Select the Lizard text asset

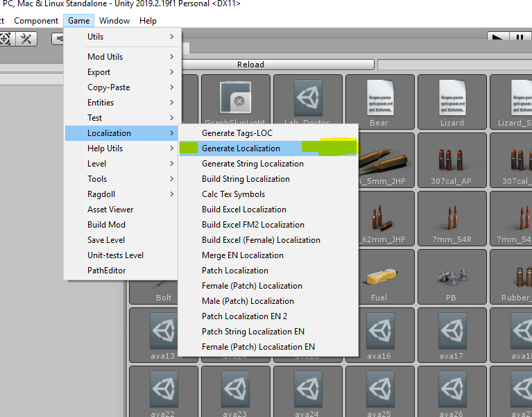pos(452,102)
